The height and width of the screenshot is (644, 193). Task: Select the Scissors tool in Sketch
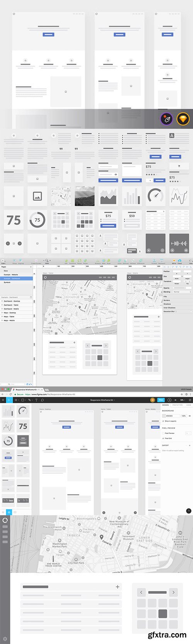click(x=98, y=261)
